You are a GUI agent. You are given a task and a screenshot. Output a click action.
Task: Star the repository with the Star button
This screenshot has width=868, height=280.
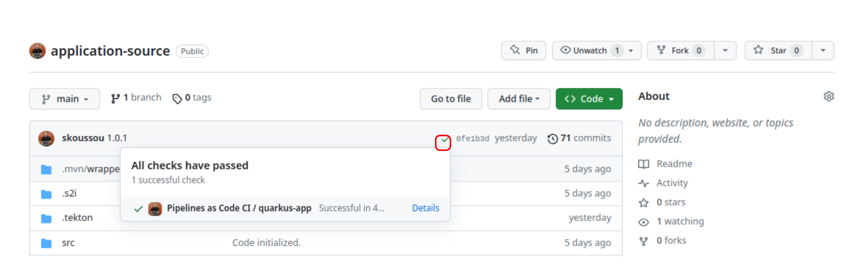778,51
